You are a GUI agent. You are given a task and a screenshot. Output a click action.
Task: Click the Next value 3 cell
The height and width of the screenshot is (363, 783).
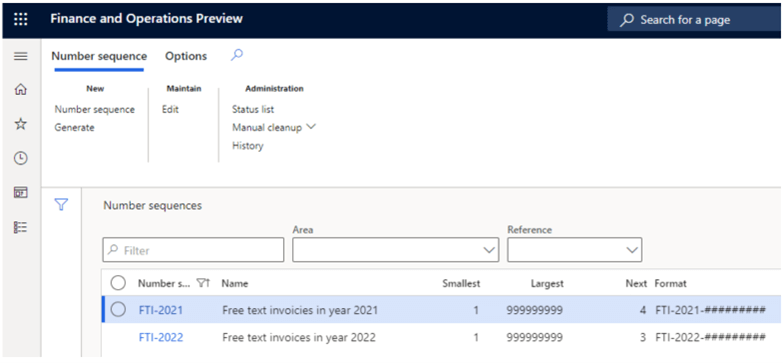(643, 338)
